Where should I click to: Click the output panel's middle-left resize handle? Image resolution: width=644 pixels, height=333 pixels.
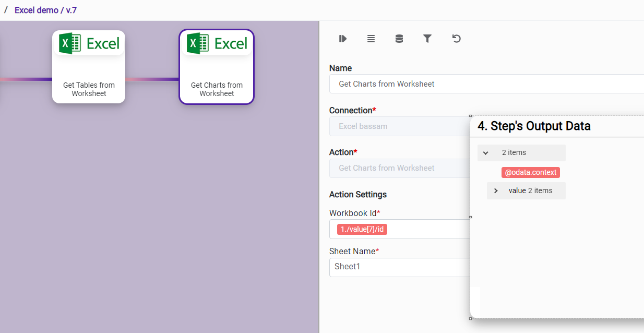pos(470,217)
